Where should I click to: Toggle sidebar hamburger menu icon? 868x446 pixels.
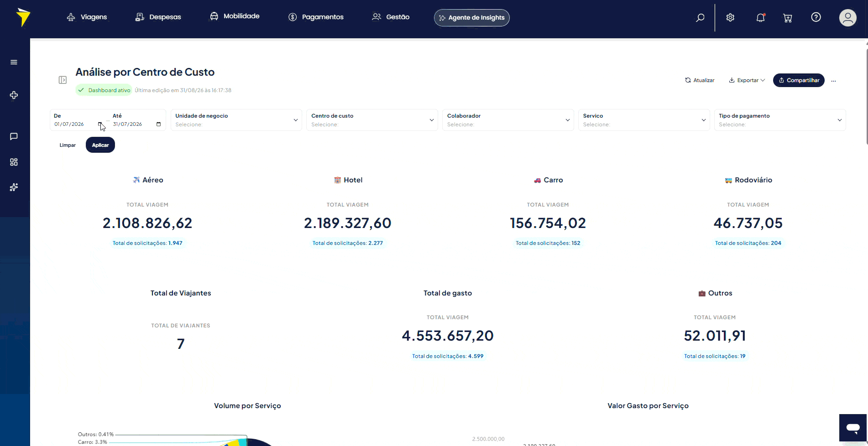[14, 62]
